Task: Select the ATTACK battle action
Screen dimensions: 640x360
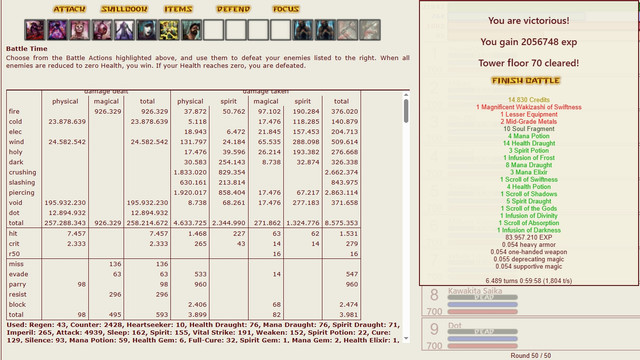Action: [69, 9]
